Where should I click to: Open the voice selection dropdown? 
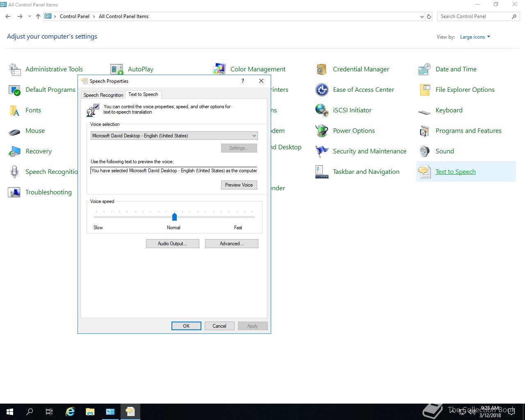pyautogui.click(x=174, y=136)
